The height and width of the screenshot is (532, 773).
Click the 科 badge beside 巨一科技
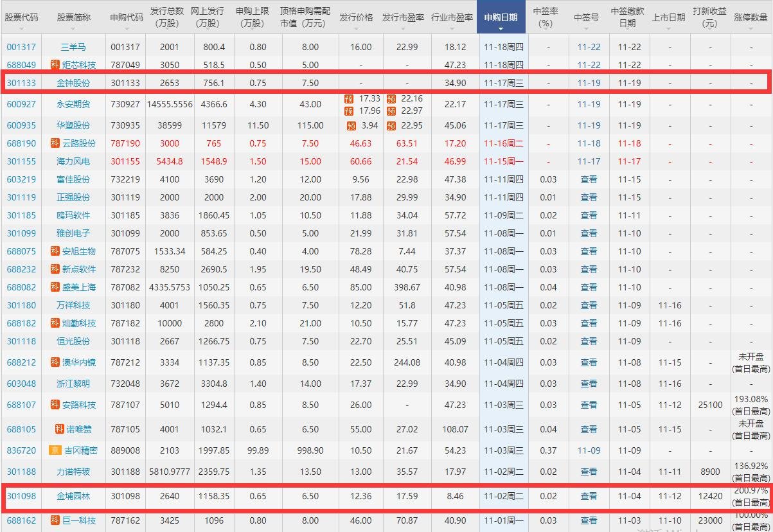55,520
